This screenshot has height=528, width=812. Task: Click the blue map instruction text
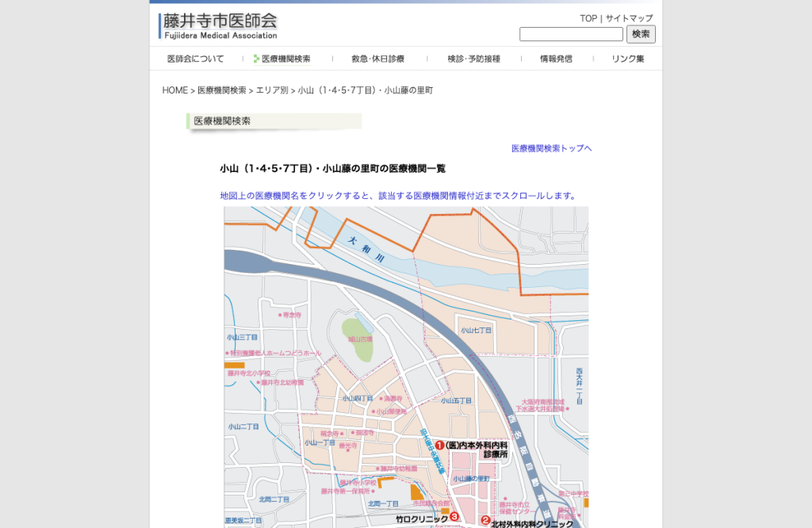click(x=398, y=196)
